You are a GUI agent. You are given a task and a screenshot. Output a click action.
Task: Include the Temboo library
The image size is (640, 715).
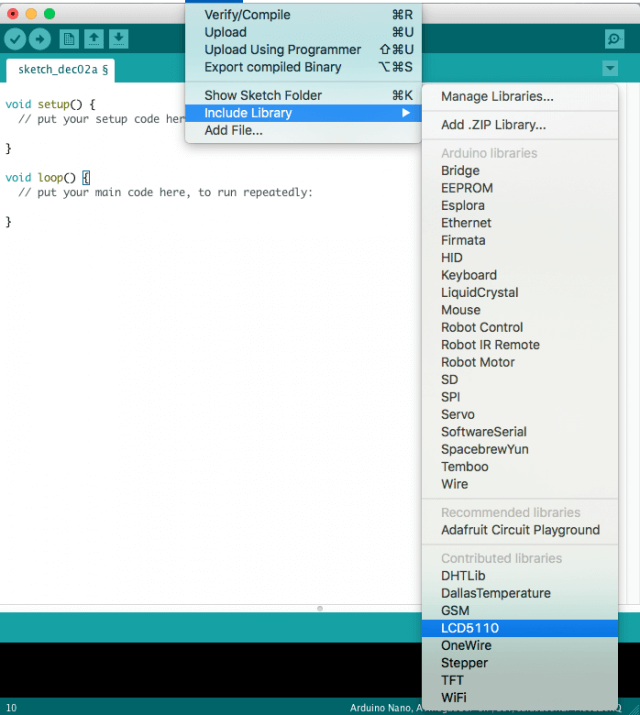pyautogui.click(x=520, y=466)
